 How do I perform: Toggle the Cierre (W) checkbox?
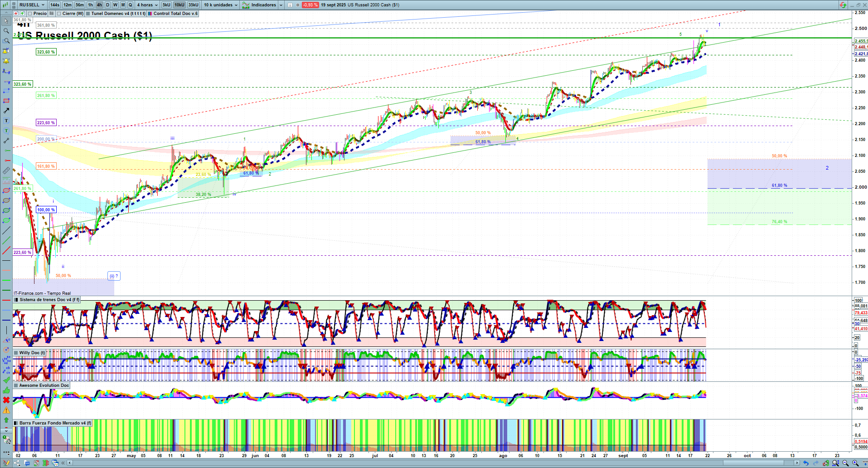pos(59,14)
